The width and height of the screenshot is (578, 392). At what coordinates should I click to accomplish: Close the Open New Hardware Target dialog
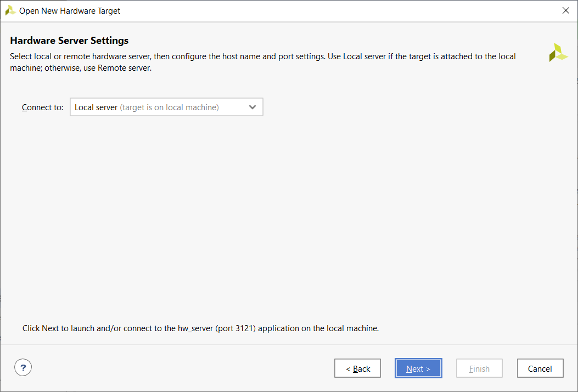566,10
